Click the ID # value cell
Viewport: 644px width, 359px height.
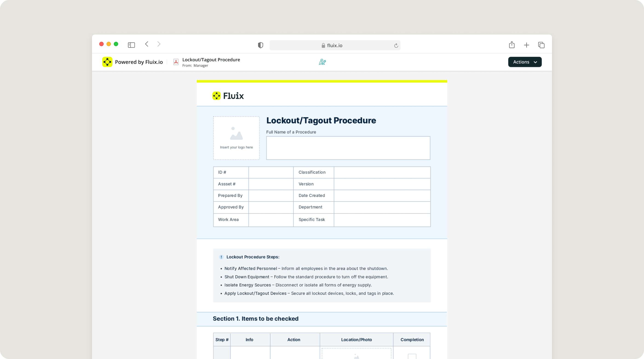[x=271, y=172]
